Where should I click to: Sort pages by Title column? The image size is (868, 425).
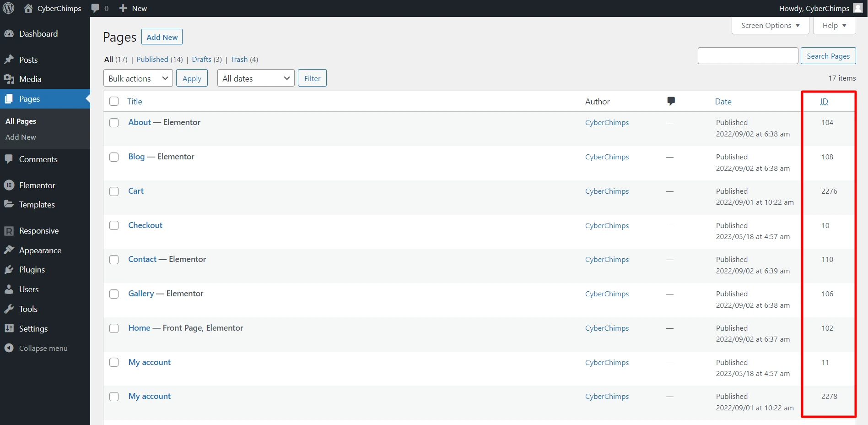(135, 101)
